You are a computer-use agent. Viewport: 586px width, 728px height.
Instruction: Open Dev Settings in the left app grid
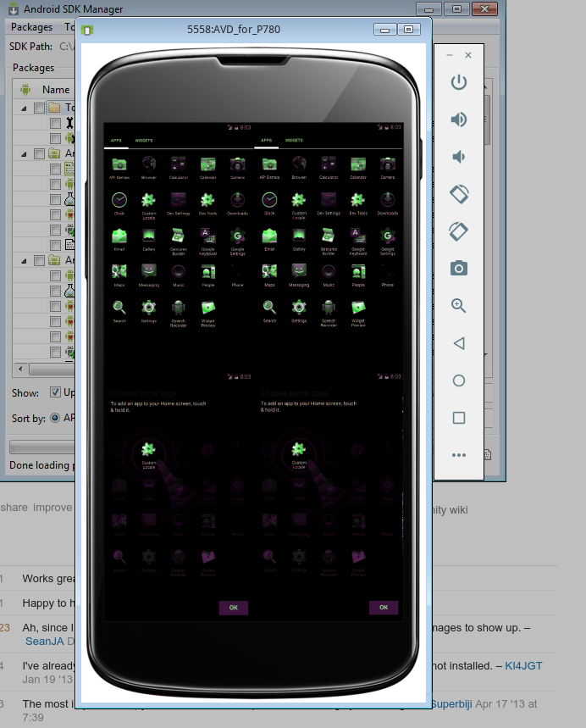pos(178,203)
